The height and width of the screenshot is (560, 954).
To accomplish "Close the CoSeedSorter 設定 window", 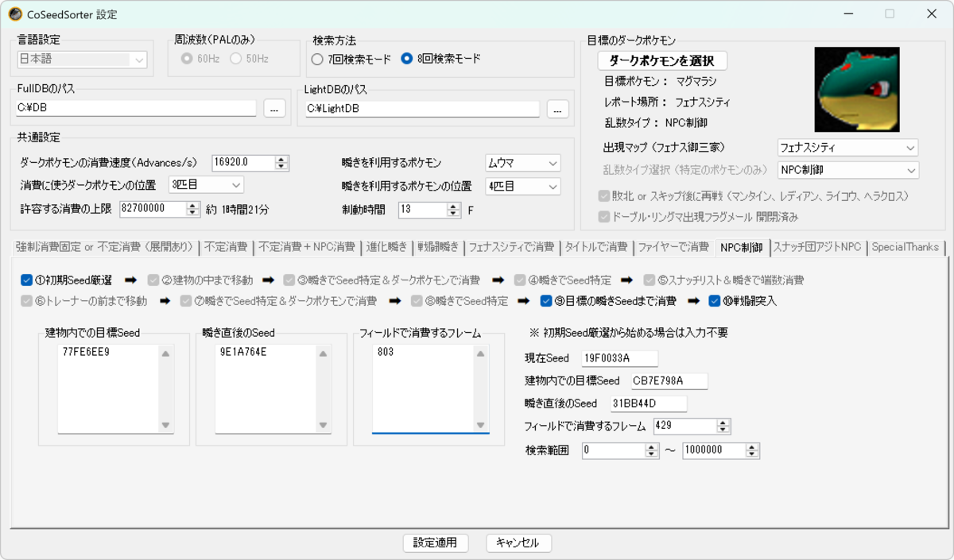I will tap(931, 14).
